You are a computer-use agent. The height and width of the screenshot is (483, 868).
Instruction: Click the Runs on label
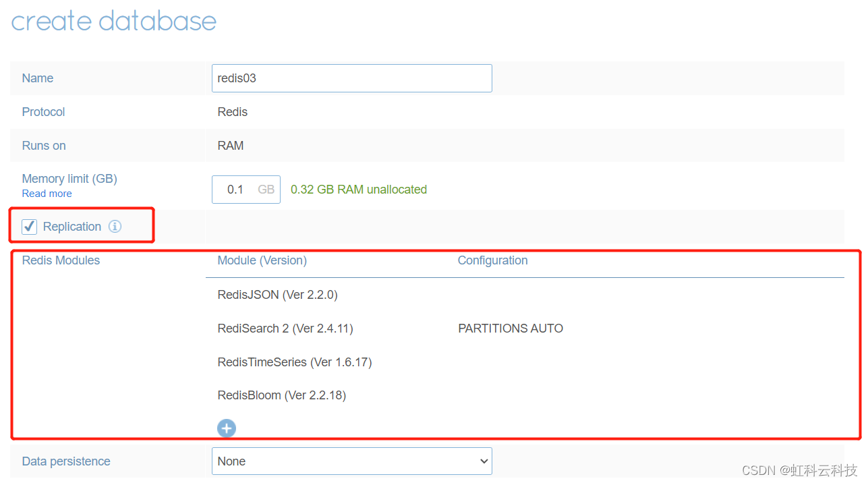[44, 146]
